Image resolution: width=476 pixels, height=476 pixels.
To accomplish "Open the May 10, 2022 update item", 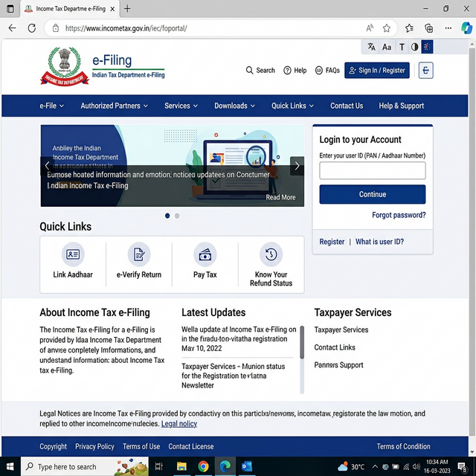I will click(x=239, y=339).
